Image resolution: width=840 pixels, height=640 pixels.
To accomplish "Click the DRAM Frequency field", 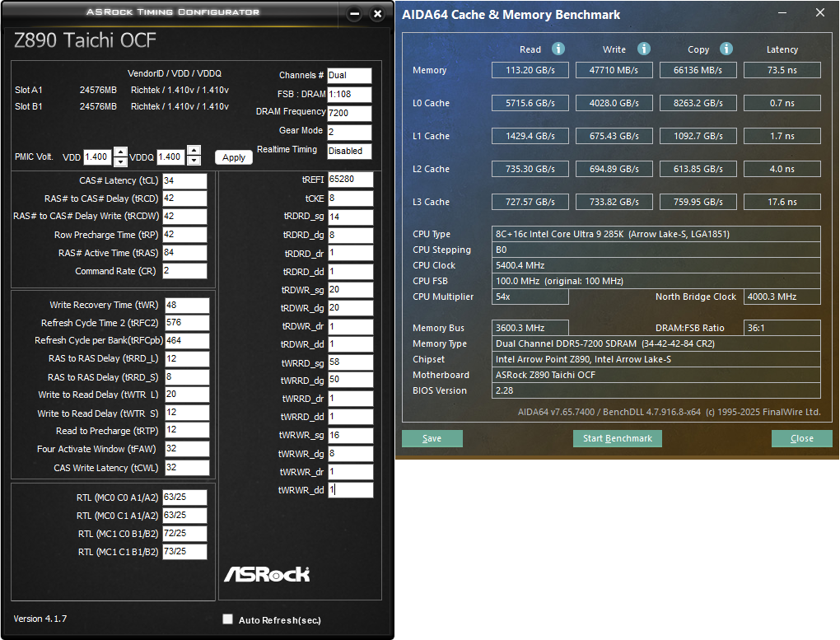I will (x=349, y=113).
